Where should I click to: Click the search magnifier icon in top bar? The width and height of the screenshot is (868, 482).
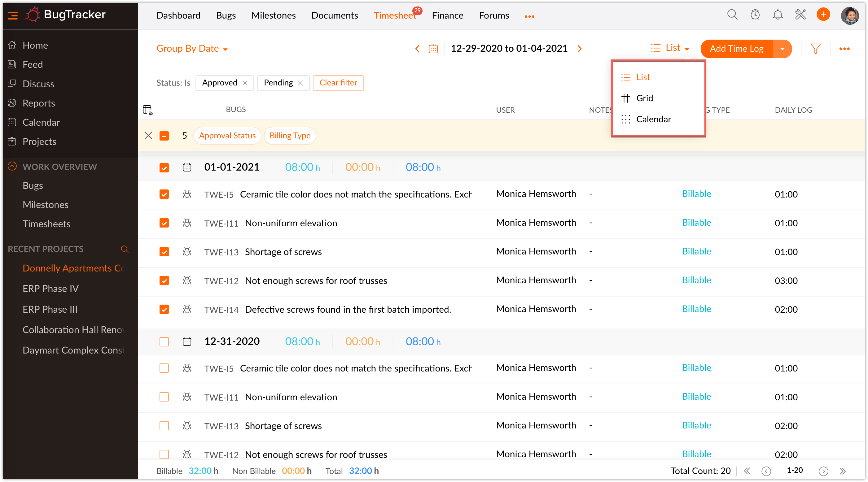pos(732,15)
